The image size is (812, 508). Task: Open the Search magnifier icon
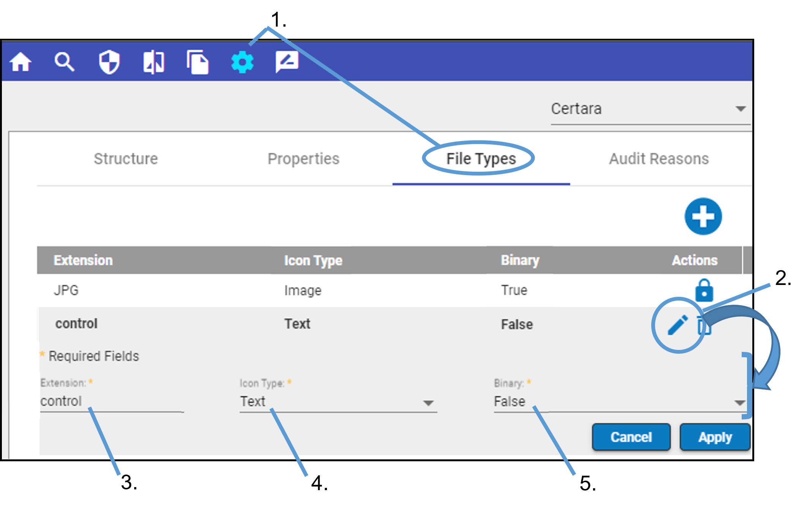[x=64, y=62]
